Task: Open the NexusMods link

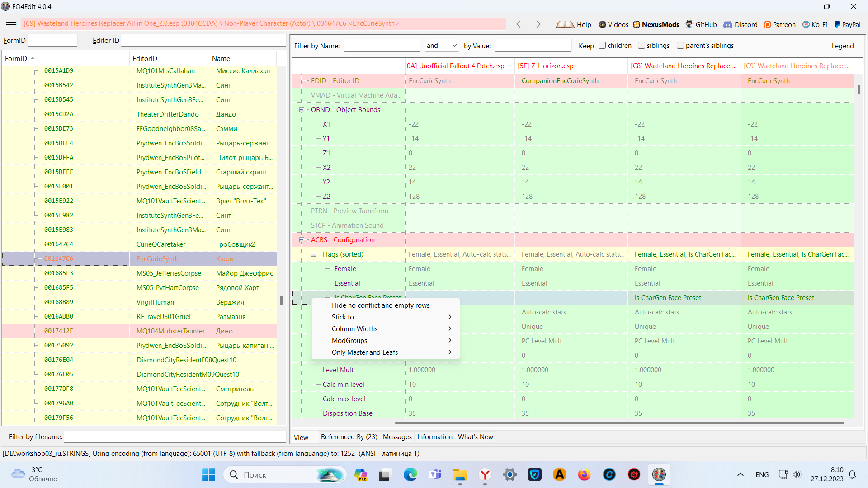Action: point(660,24)
